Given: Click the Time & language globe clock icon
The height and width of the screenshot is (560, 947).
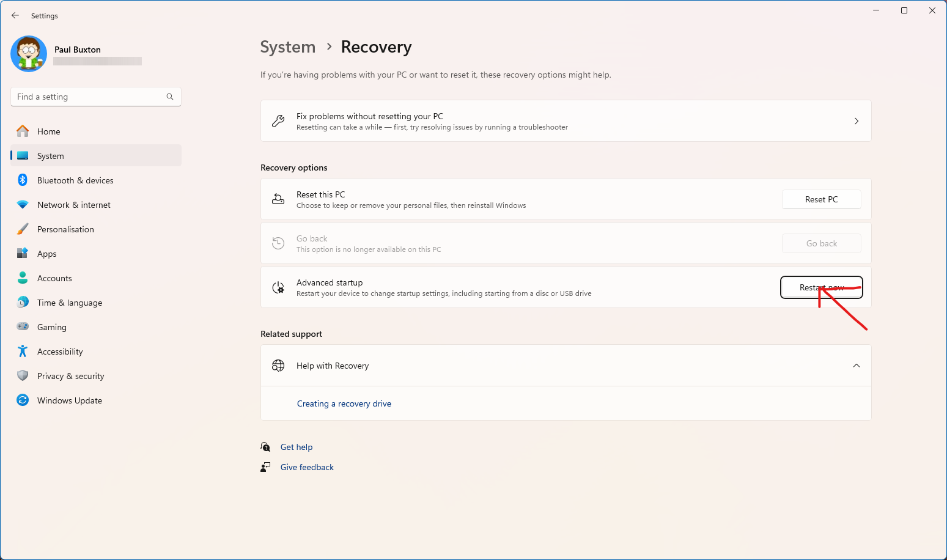Looking at the screenshot, I should (x=23, y=302).
